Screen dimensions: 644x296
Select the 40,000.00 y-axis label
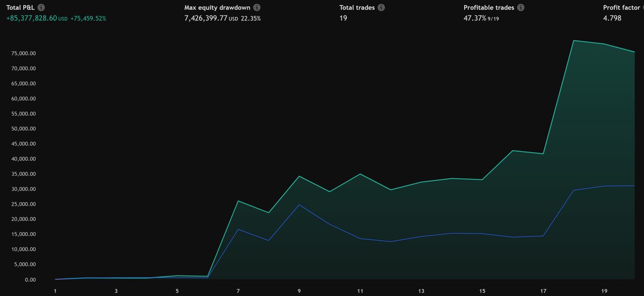(24, 159)
